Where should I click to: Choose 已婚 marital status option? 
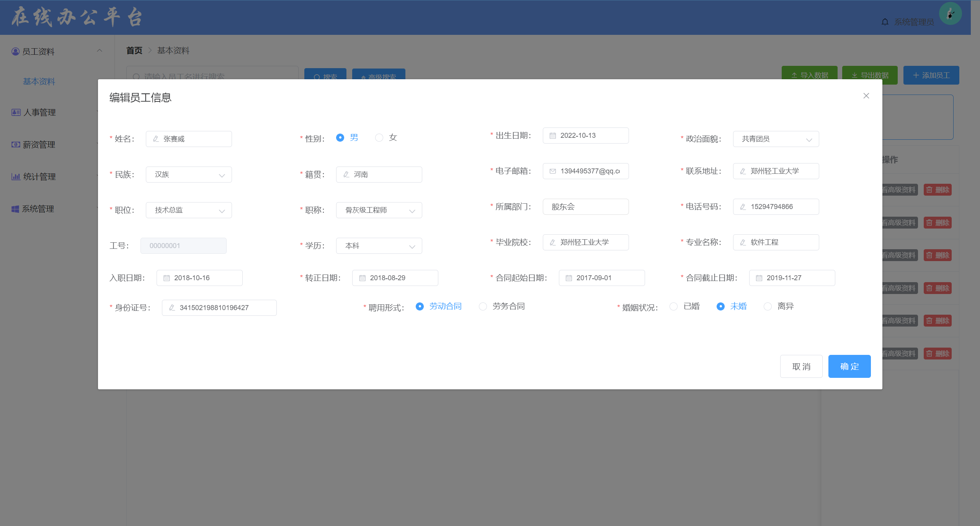(673, 306)
